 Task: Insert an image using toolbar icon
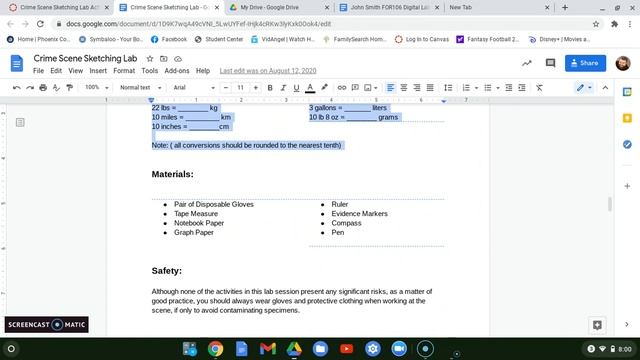pyautogui.click(x=368, y=88)
